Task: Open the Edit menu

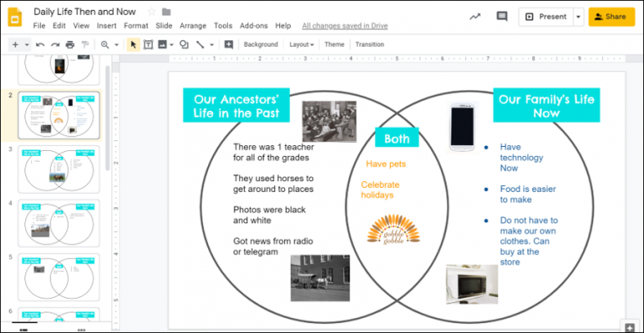Action: [60, 26]
